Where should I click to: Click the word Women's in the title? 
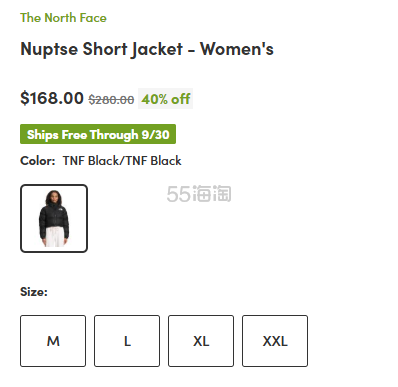pos(237,49)
